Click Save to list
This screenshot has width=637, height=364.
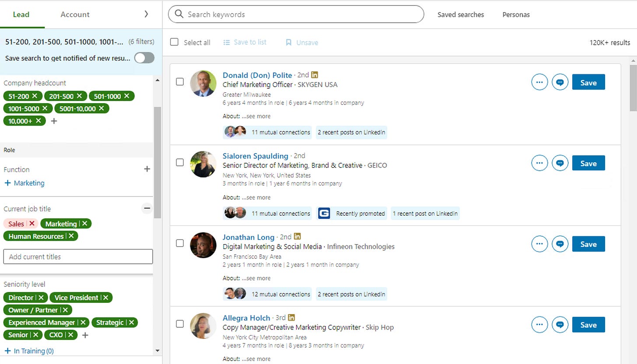245,42
